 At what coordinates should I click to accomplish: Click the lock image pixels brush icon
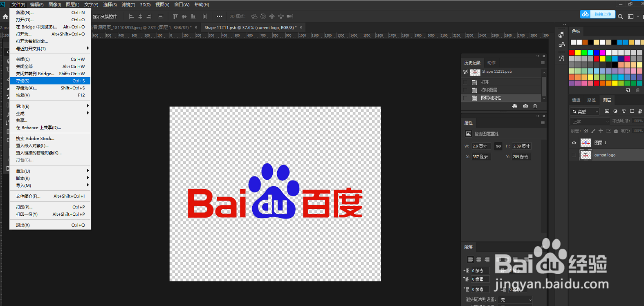(x=593, y=131)
